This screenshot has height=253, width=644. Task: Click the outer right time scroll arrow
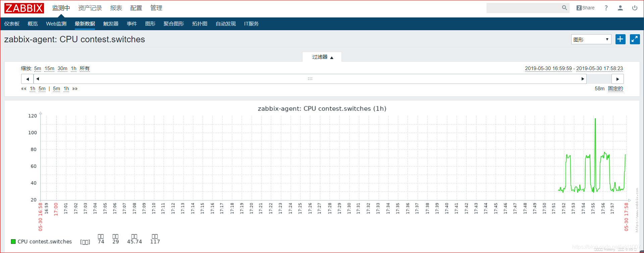618,79
